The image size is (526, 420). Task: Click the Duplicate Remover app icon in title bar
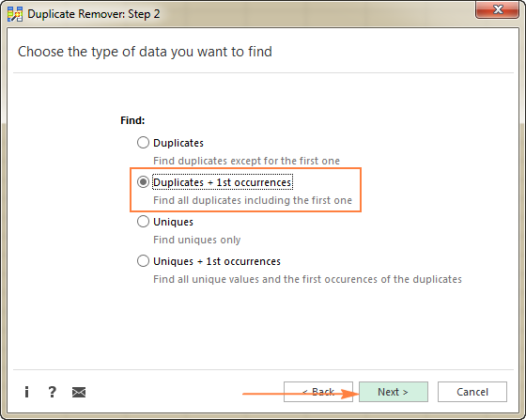point(15,14)
